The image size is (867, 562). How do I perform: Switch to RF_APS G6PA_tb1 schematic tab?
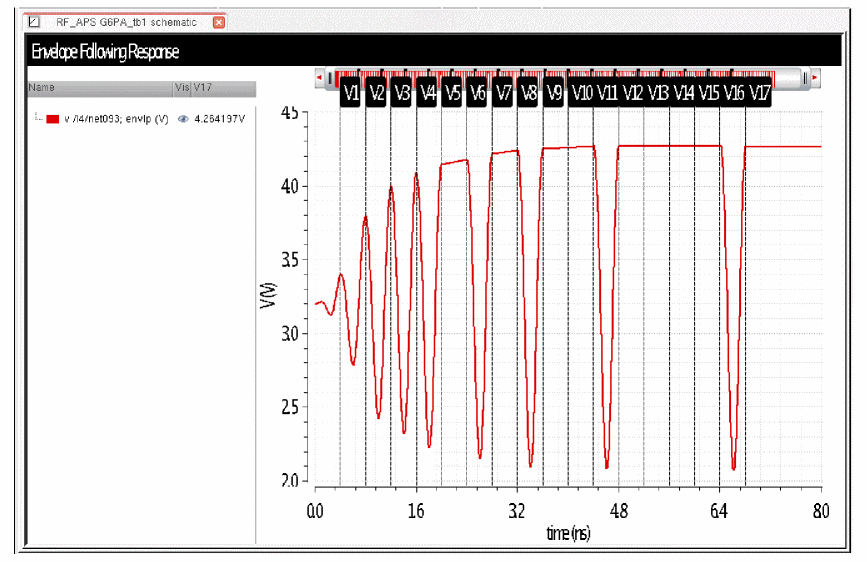pos(126,22)
